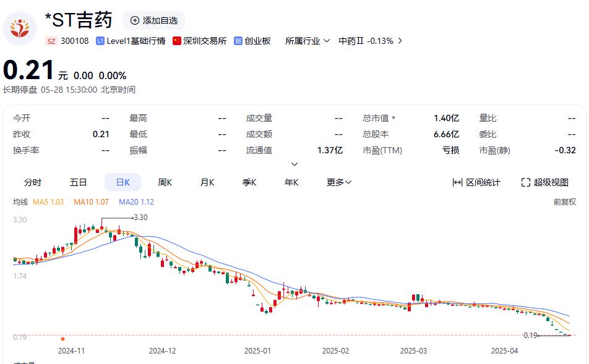Switch to the 分时 chart tab
The height and width of the screenshot is (364, 589).
pos(33,182)
